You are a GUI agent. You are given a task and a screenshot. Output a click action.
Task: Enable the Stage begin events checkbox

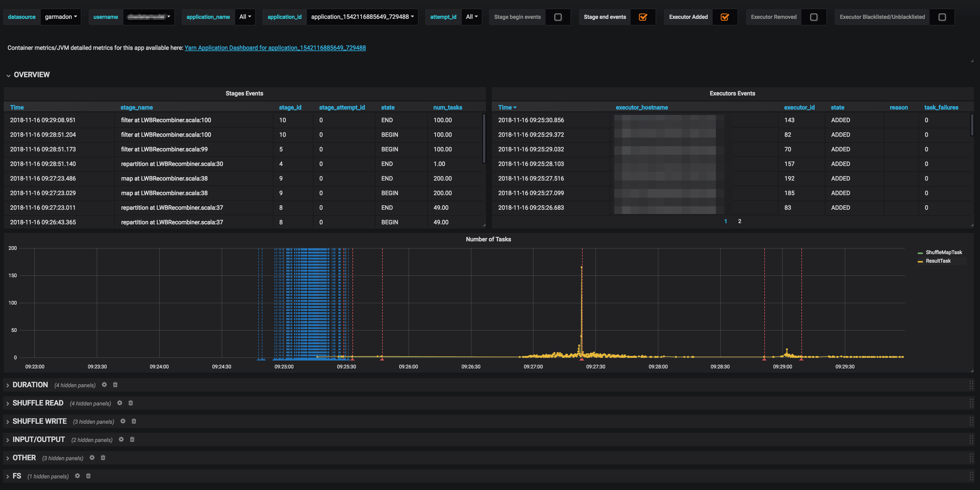pyautogui.click(x=558, y=17)
